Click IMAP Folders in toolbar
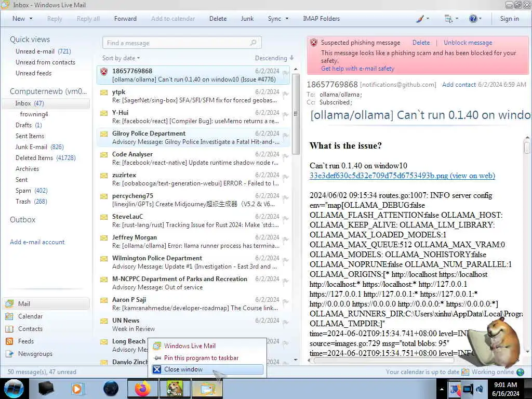The height and width of the screenshot is (399, 532). pos(321,19)
